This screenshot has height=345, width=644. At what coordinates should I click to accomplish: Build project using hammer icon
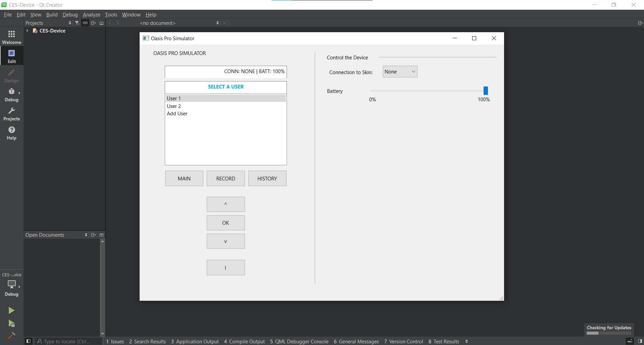tap(11, 335)
